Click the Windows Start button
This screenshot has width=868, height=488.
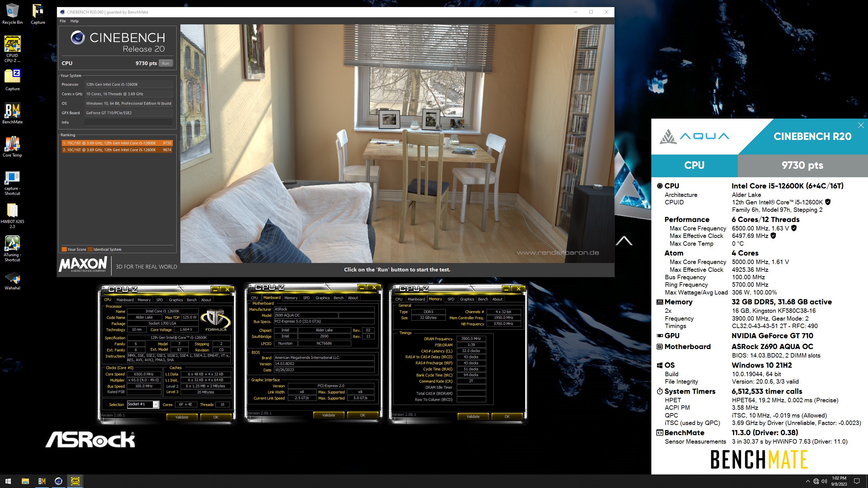coord(8,481)
